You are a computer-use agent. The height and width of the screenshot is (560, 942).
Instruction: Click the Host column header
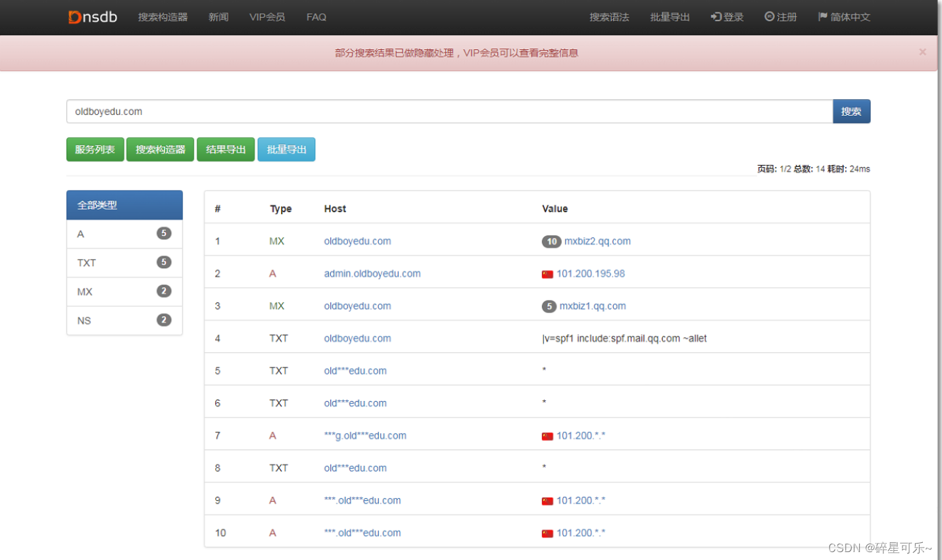tap(335, 209)
